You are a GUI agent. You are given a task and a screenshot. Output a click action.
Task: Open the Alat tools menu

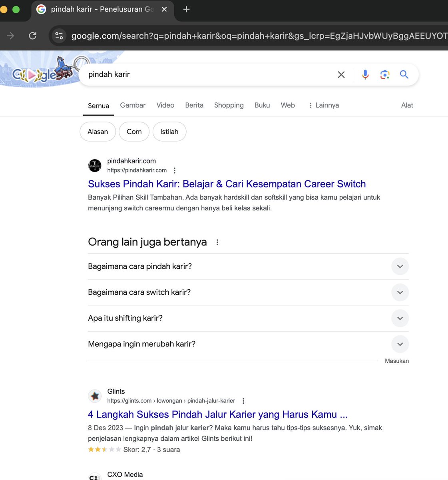407,105
